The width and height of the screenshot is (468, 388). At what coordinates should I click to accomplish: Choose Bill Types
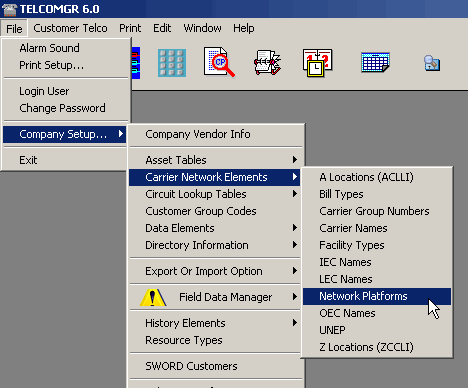(377, 194)
